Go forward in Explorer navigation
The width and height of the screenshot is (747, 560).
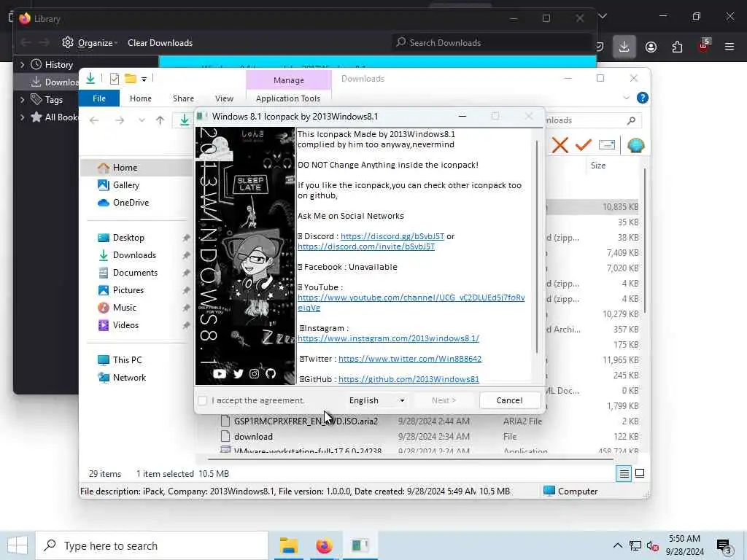click(x=120, y=120)
